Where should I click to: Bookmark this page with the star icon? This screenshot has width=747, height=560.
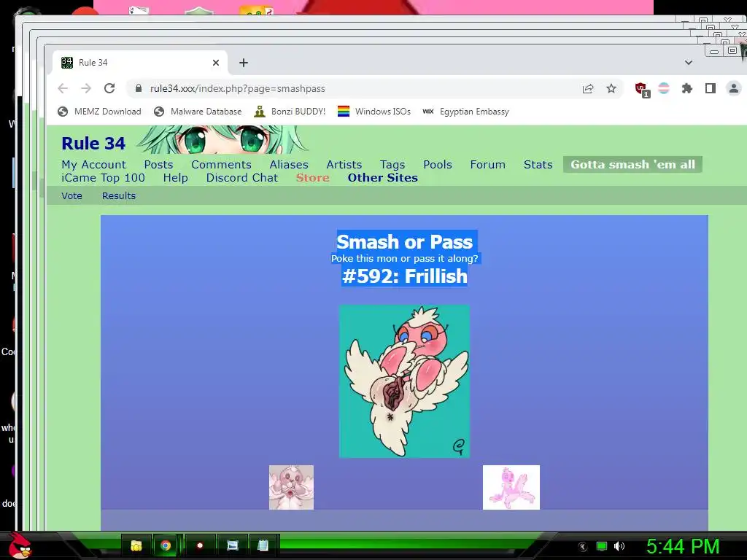pos(611,88)
